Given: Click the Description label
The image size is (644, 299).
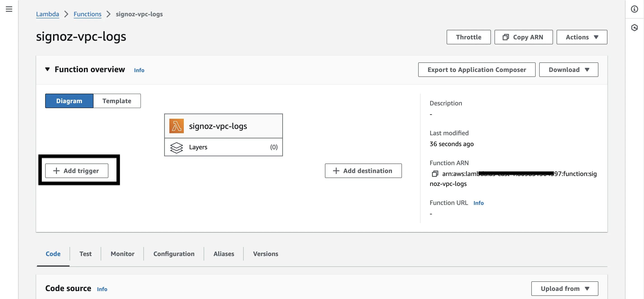Looking at the screenshot, I should tap(446, 103).
